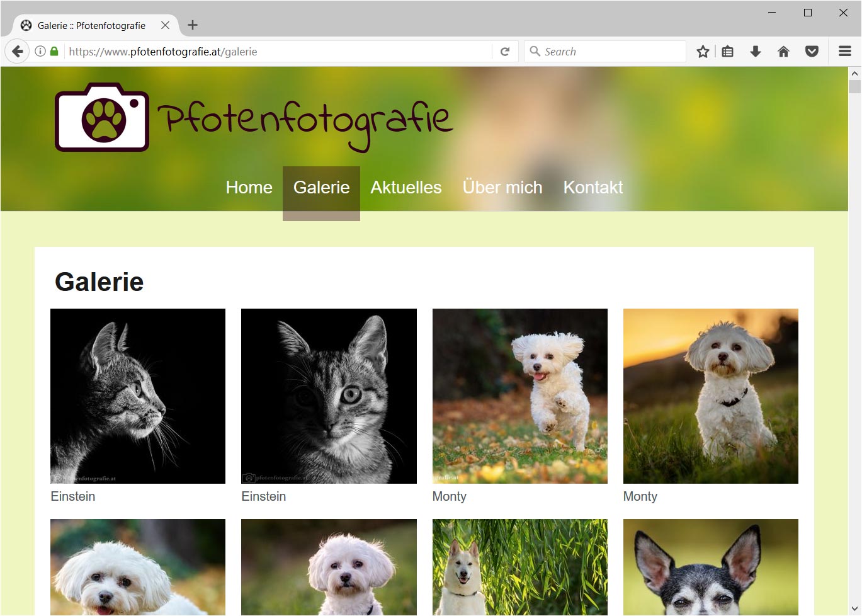This screenshot has height=616, width=862.
Task: Go back using the browser back arrow
Action: tap(18, 52)
